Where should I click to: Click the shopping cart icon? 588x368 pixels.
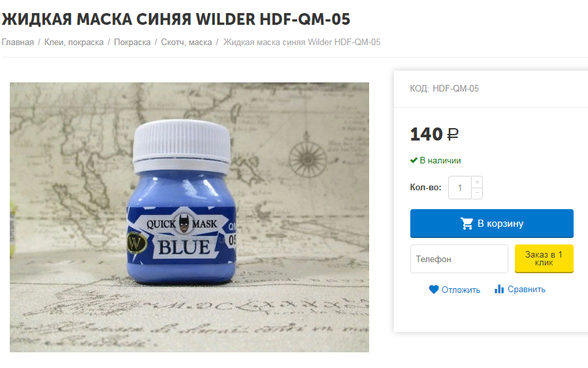467,224
